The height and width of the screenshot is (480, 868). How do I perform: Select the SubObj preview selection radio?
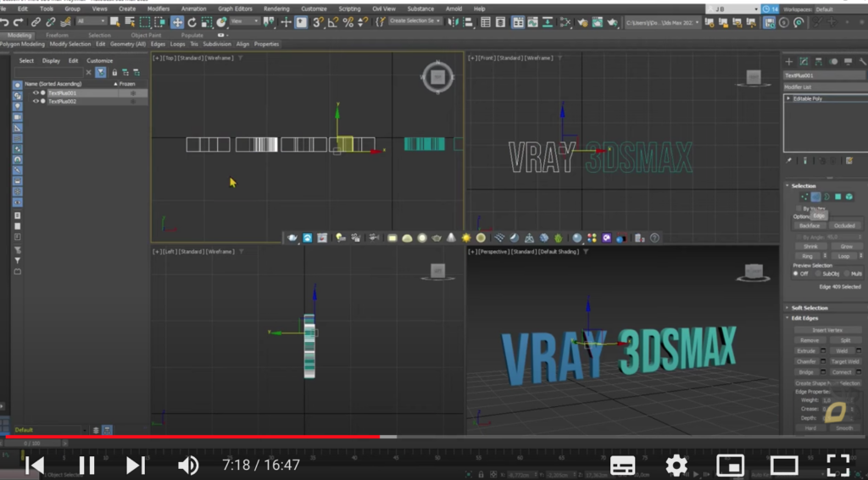pos(818,273)
